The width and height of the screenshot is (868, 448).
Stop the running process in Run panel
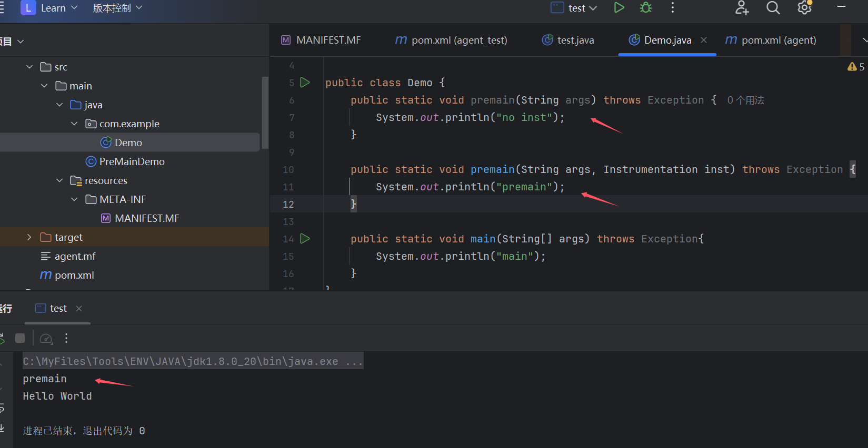[20, 338]
